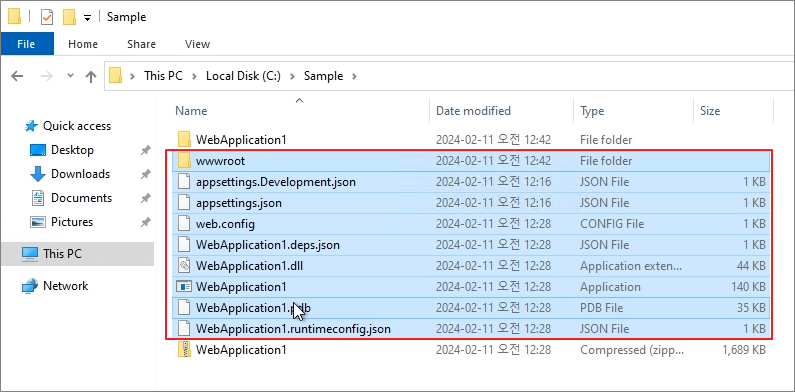Switch to the Home ribbon tab
Viewport: 795px width, 392px height.
tap(83, 44)
